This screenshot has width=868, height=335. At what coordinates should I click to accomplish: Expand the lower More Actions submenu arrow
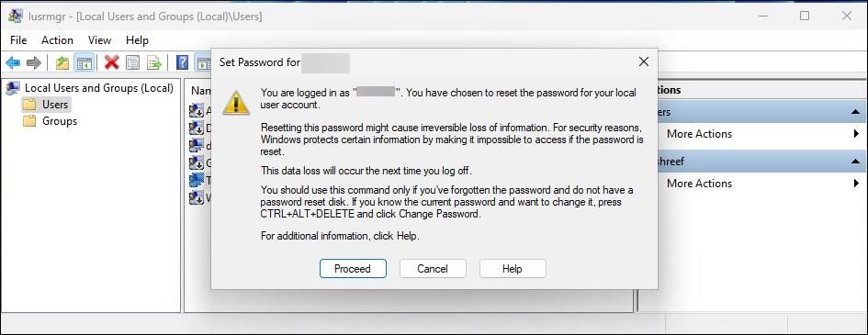pos(856,184)
